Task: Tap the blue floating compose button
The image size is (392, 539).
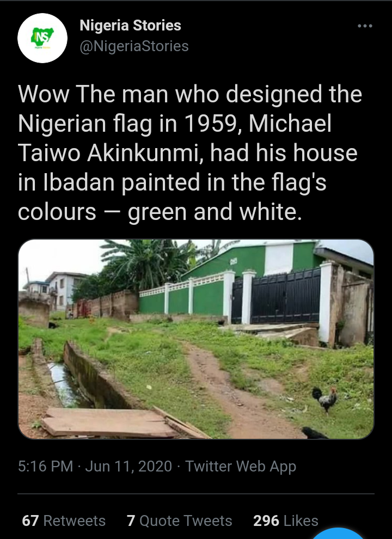Action: [x=339, y=533]
